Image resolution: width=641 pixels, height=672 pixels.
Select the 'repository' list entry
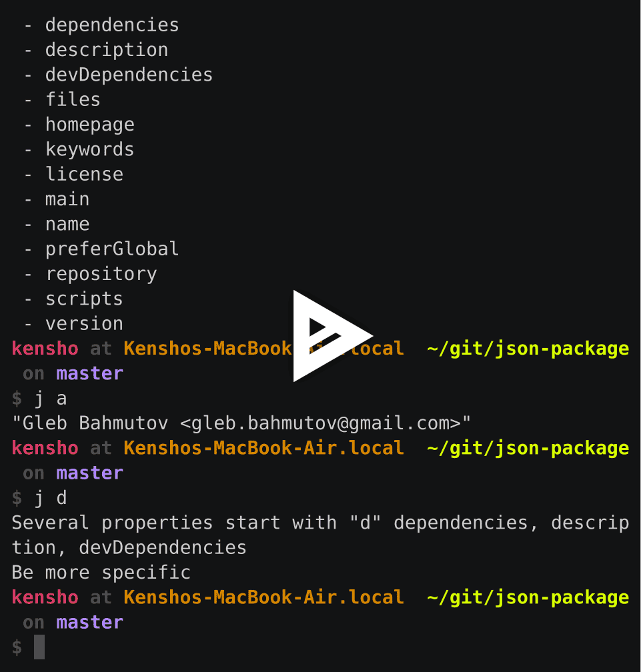[101, 274]
